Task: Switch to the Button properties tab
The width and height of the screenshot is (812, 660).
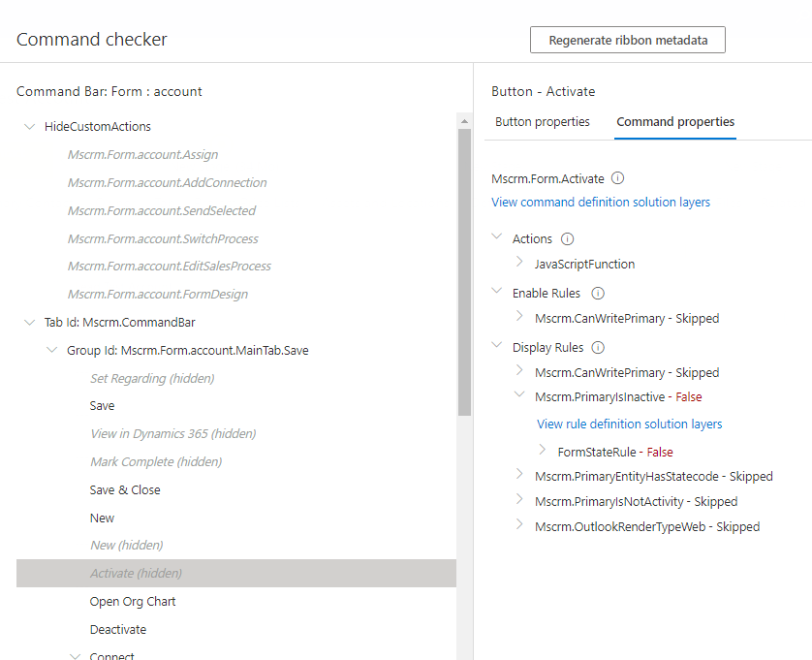Action: pos(543,122)
